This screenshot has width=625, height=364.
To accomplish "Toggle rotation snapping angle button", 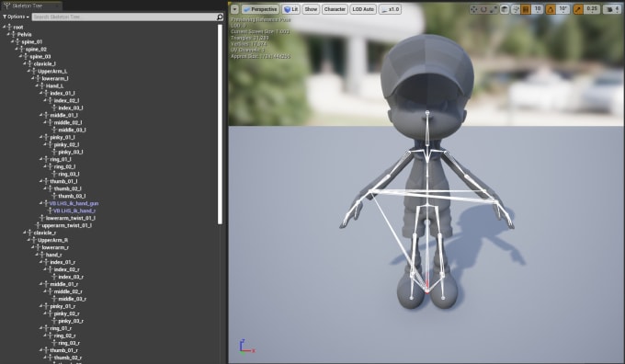I will coord(551,9).
